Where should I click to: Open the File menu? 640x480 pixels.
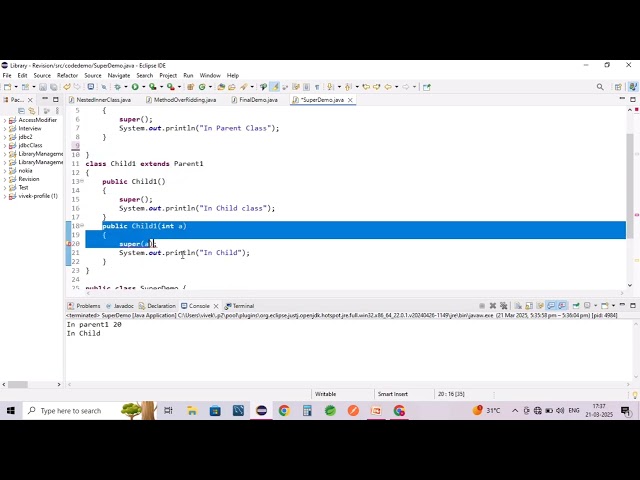click(x=7, y=76)
